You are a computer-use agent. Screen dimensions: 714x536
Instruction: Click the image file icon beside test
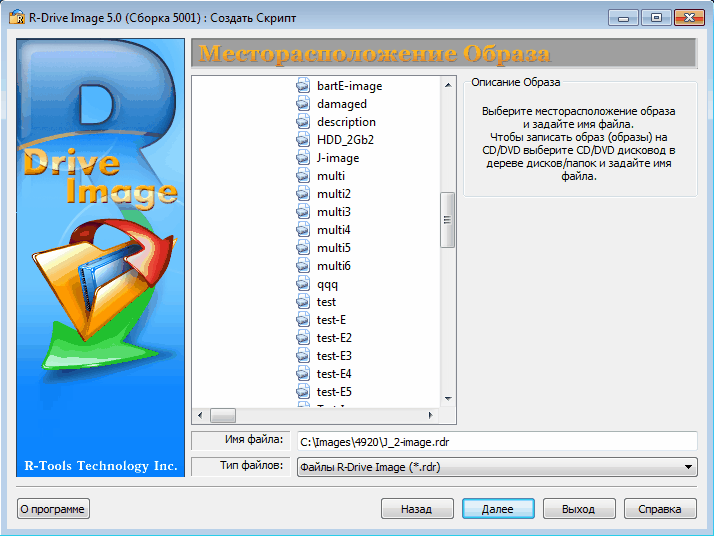tap(303, 301)
